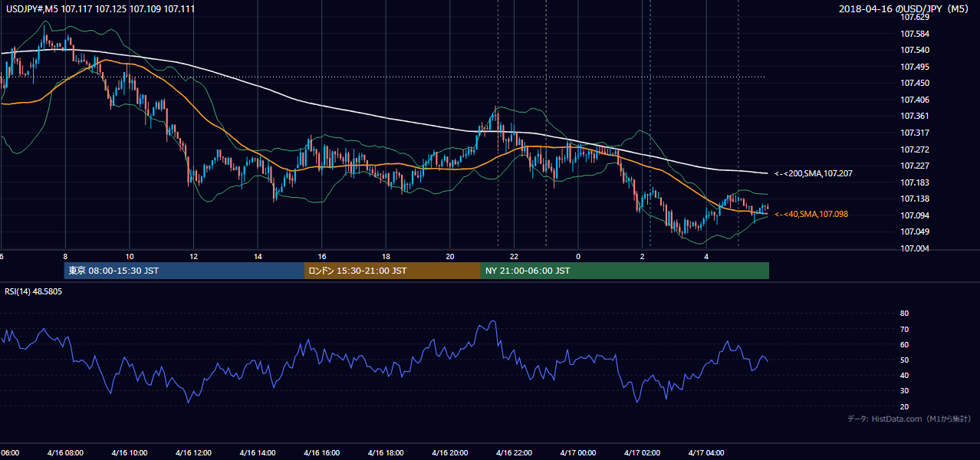Click hour label 18 on price chart axis
The height and width of the screenshot is (460, 980).
pyautogui.click(x=386, y=256)
